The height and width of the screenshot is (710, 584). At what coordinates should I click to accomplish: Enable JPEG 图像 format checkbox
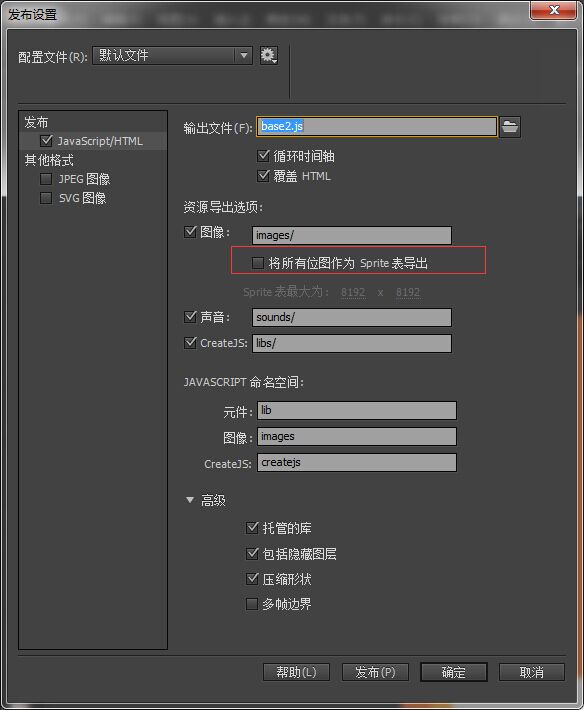[x=46, y=179]
